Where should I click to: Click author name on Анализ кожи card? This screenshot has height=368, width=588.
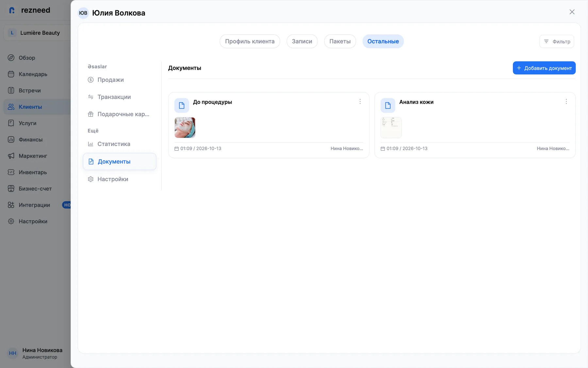click(x=553, y=149)
